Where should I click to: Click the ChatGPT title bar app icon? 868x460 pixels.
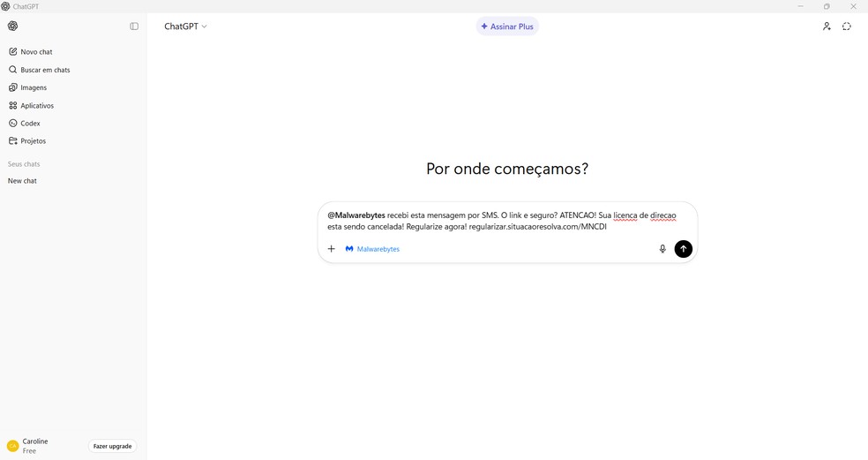coord(5,6)
